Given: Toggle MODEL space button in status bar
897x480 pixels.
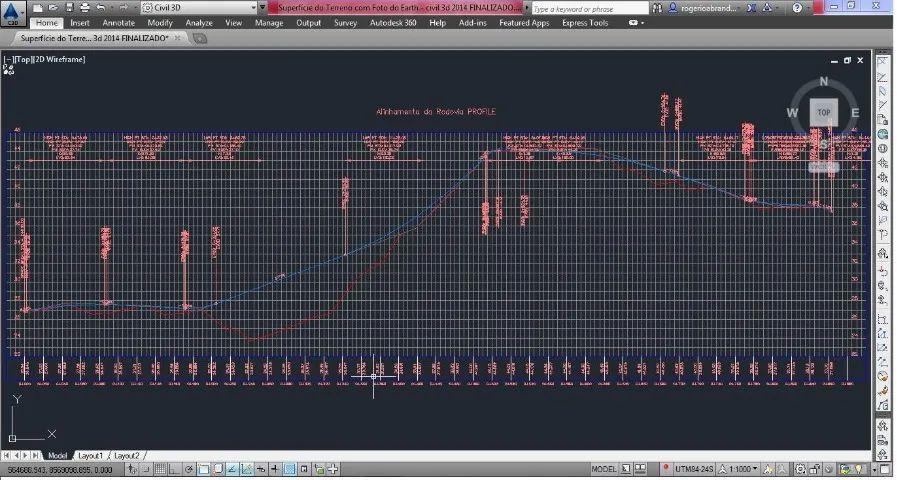Looking at the screenshot, I should [604, 469].
